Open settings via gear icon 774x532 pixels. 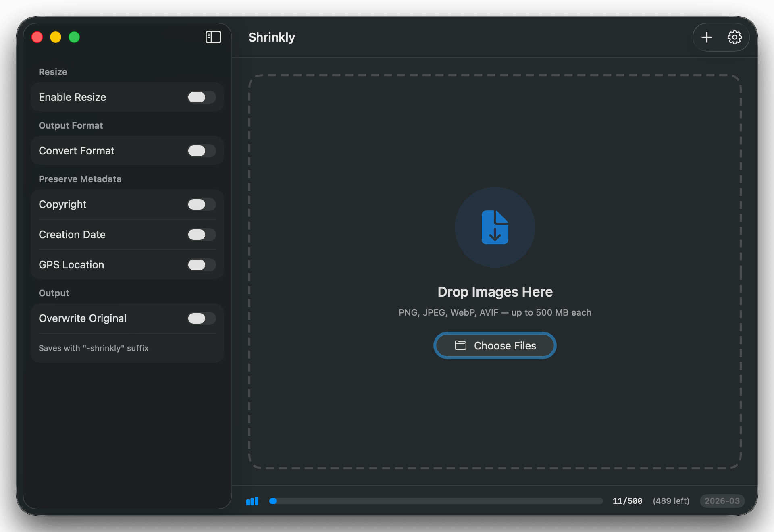(x=734, y=37)
